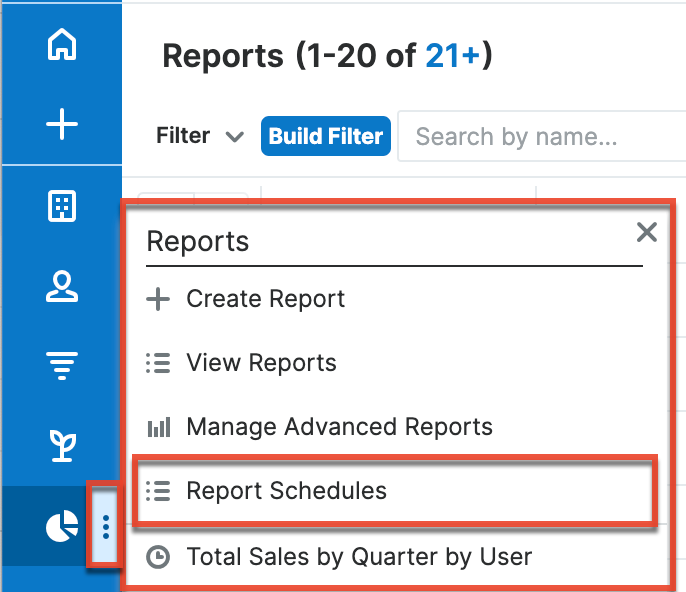Click the Reports pie chart icon

point(62,527)
